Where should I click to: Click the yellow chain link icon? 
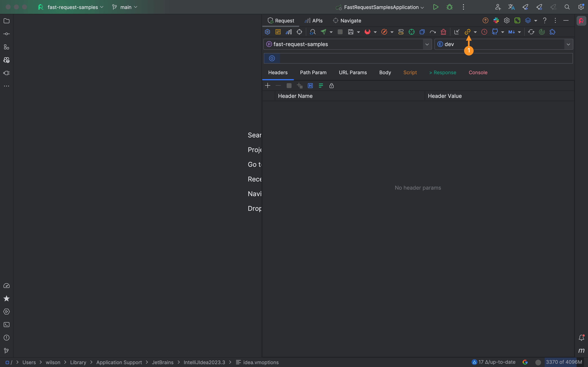(x=467, y=32)
